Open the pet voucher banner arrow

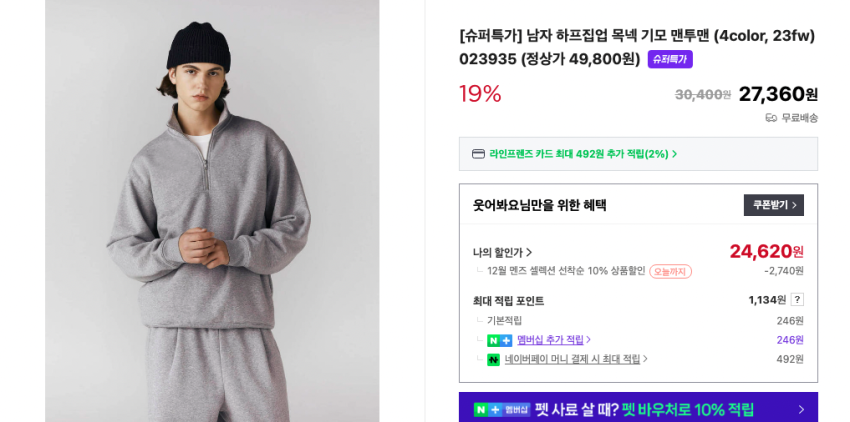pos(801,409)
